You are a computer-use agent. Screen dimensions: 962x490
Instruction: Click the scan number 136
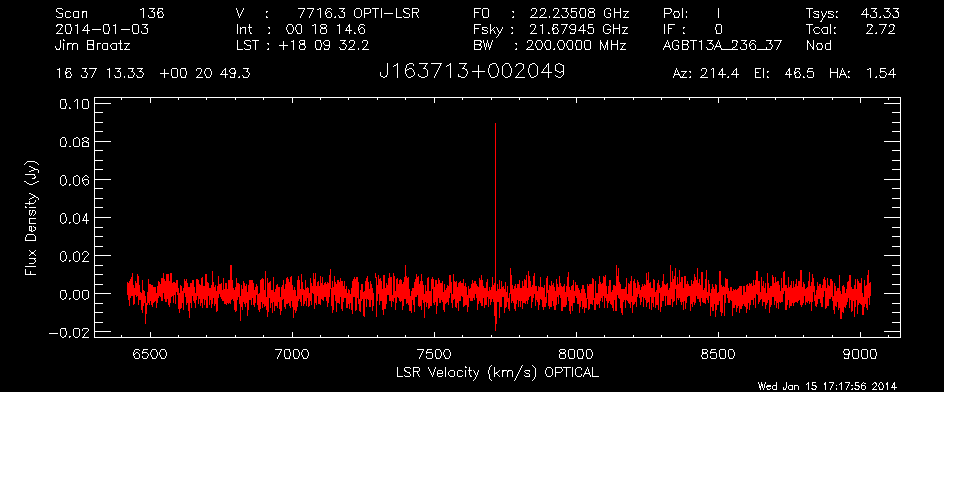151,13
